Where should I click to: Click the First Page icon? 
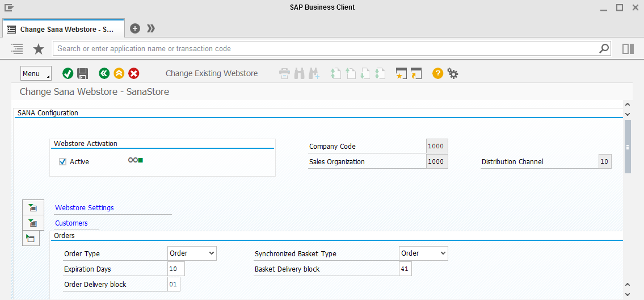pyautogui.click(x=335, y=74)
